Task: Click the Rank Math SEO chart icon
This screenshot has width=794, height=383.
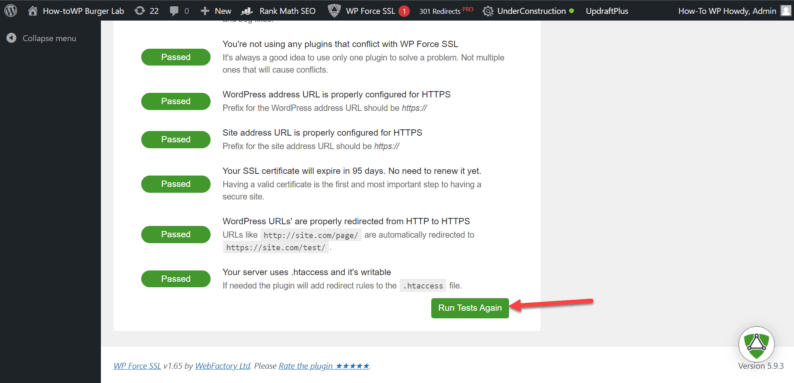Action: (247, 11)
